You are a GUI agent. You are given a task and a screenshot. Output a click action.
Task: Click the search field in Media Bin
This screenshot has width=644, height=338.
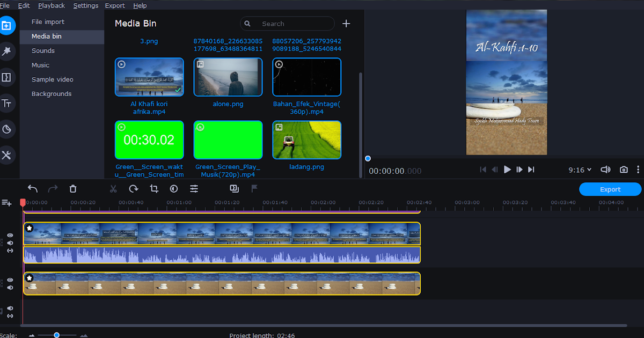click(x=287, y=24)
